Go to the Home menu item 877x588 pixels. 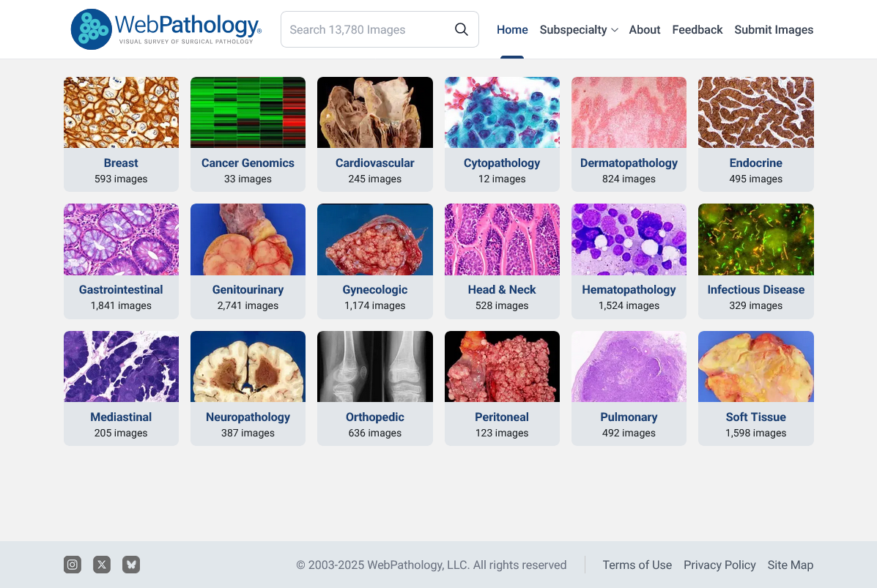pyautogui.click(x=512, y=29)
